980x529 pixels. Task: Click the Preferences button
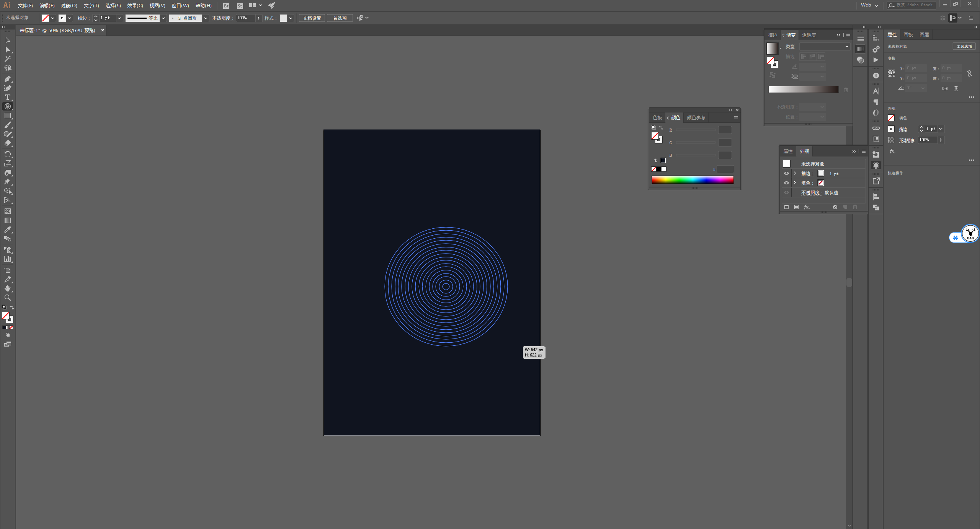point(340,18)
